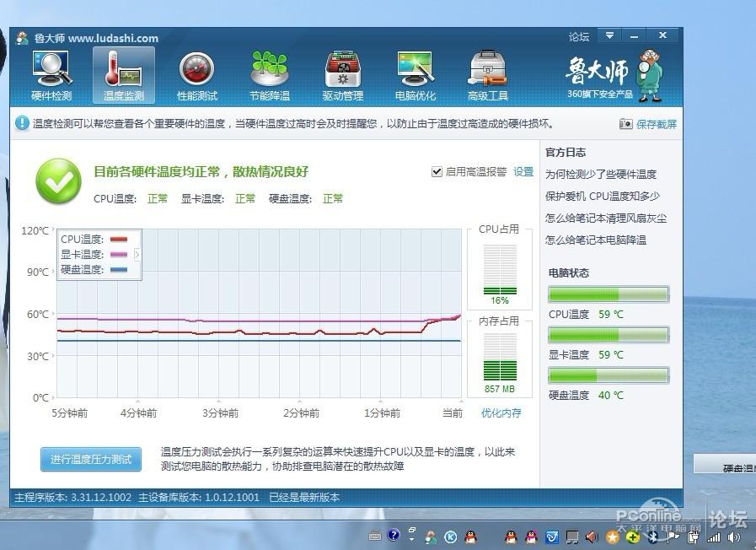Click the system volume speaker tray icon
Viewport: 756px width, 550px height.
tap(734, 537)
